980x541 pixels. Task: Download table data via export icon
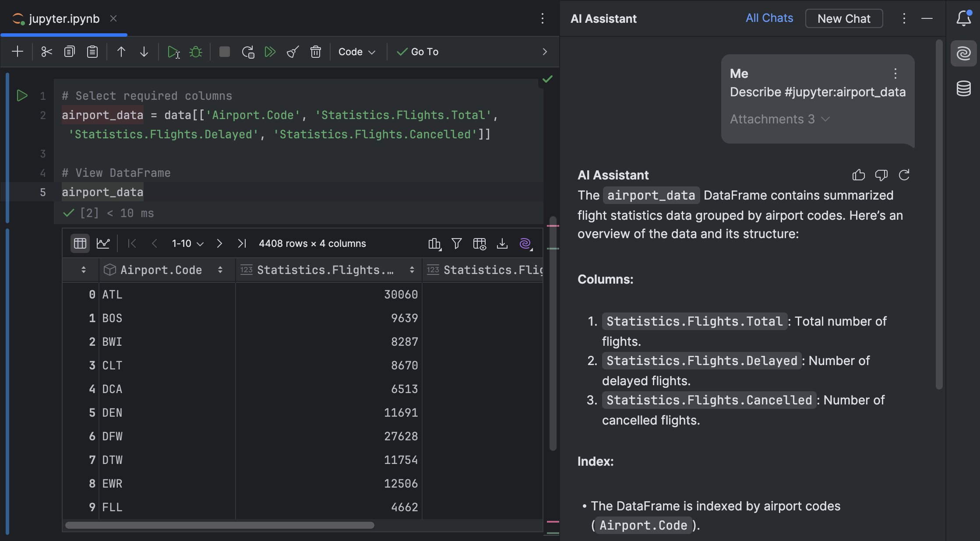[x=502, y=243]
